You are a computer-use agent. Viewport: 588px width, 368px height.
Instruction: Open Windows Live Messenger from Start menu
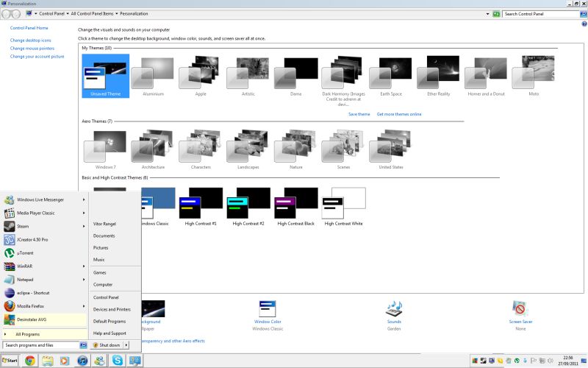tap(44, 199)
